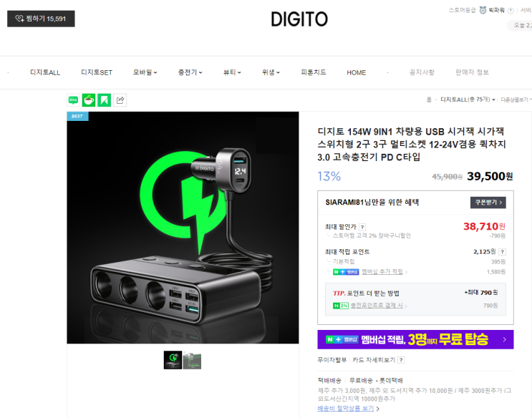This screenshot has width=532, height=418.
Task: Open 디지토ALL breadcrumb dropdown
Action: tap(468, 99)
